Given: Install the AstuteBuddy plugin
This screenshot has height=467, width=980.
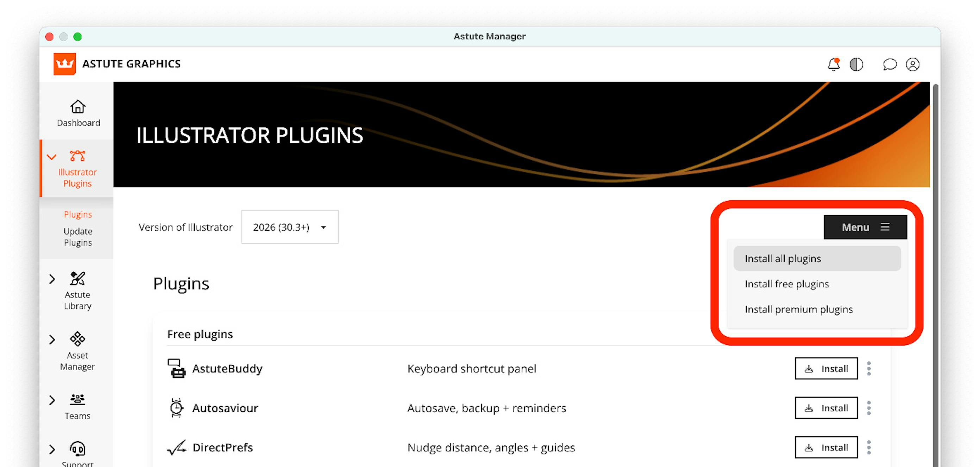Looking at the screenshot, I should [x=826, y=368].
